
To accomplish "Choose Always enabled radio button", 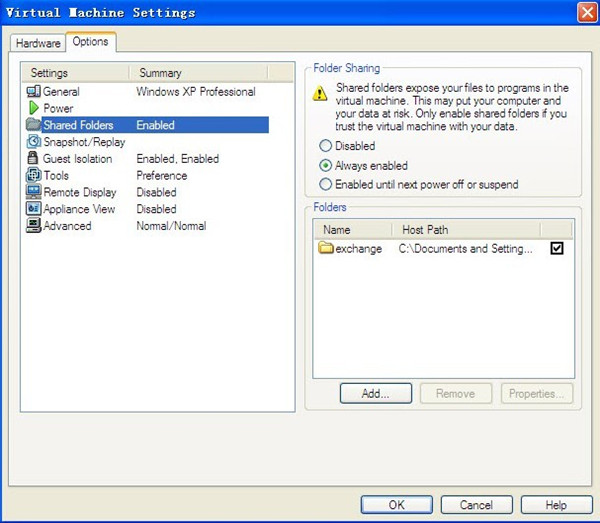I will coord(325,165).
